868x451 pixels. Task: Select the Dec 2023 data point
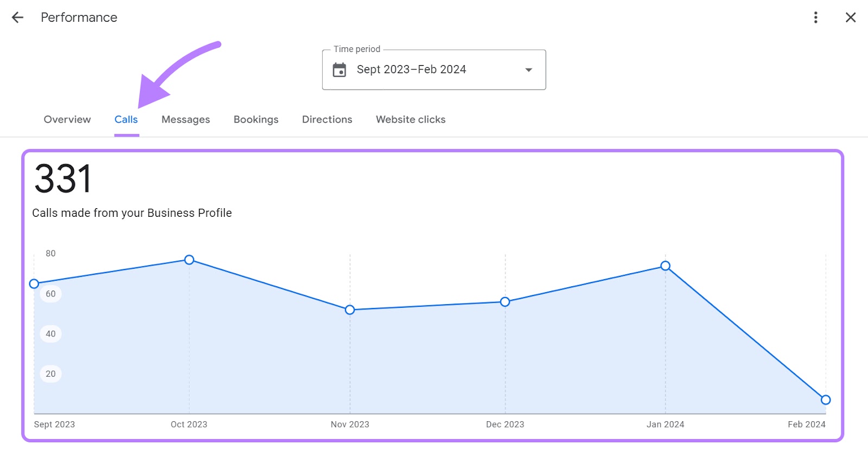(x=505, y=301)
